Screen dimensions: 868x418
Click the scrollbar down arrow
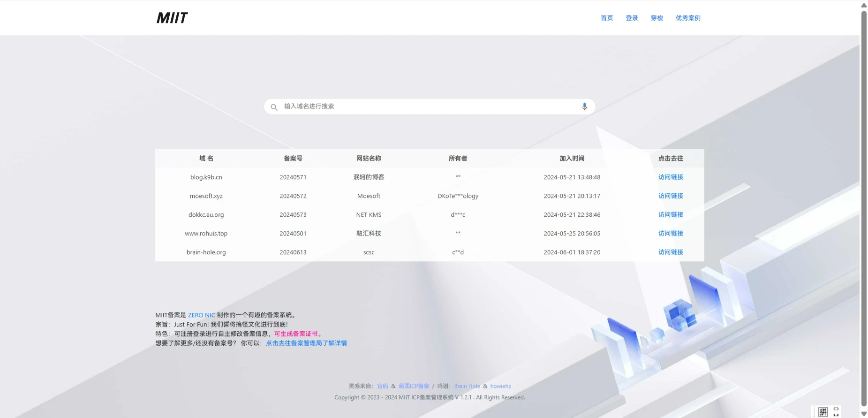[864, 414]
